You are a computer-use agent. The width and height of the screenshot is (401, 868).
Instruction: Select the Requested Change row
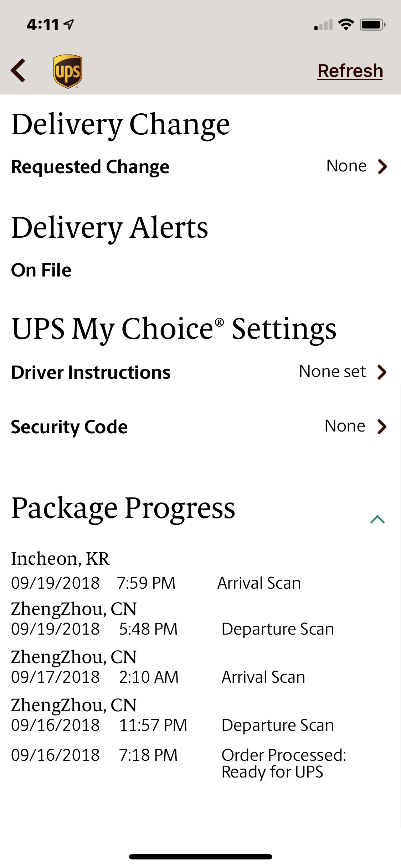pyautogui.click(x=200, y=166)
